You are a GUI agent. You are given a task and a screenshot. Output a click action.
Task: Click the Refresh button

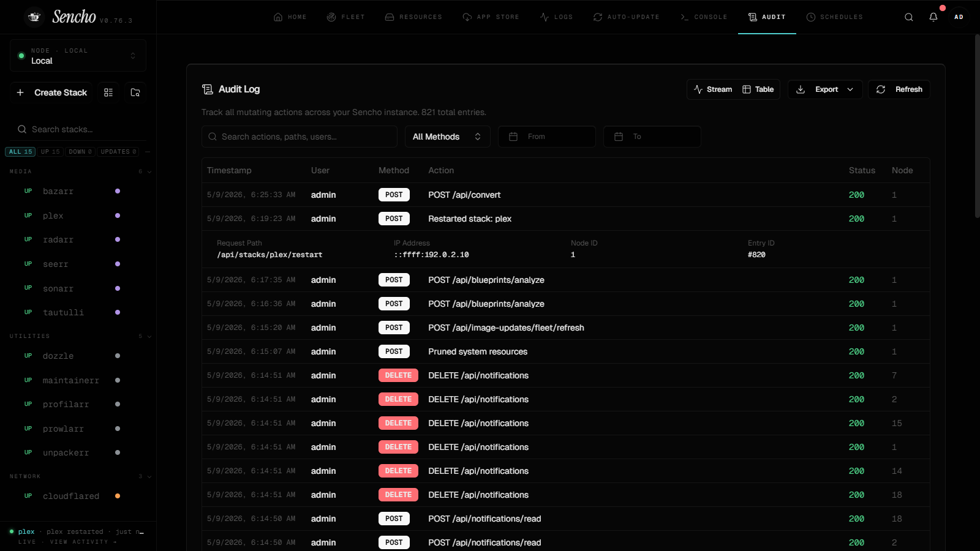(899, 89)
